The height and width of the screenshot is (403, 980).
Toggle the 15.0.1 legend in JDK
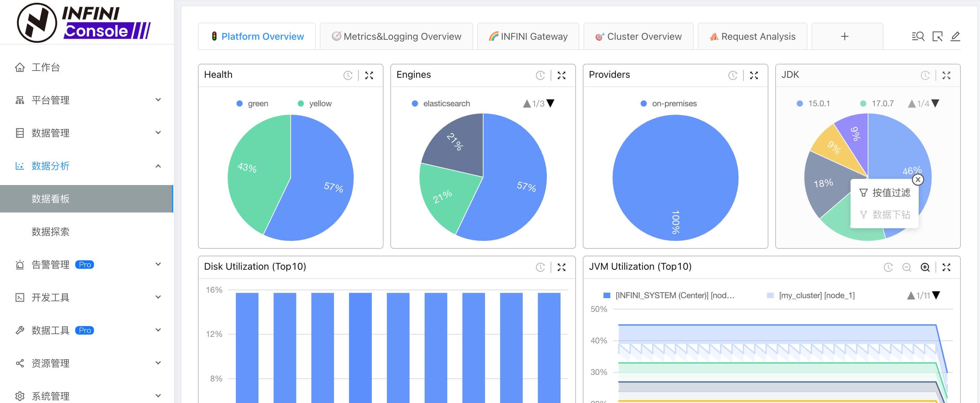point(813,103)
